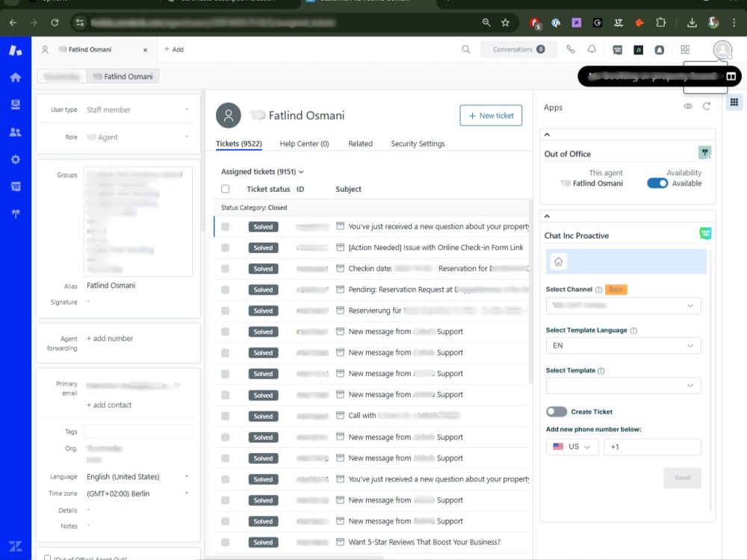
Task: Switch to Tickets (9522) tab
Action: pos(239,144)
